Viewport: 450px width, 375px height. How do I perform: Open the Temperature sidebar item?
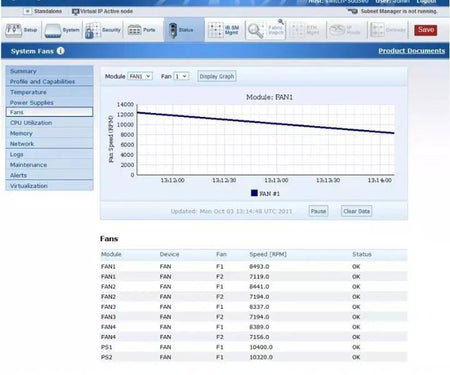49,92
